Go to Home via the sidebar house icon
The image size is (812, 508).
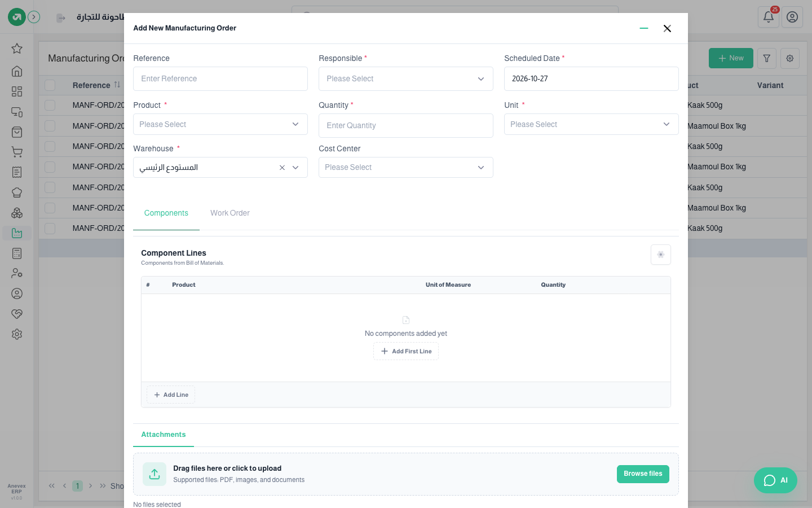17,71
